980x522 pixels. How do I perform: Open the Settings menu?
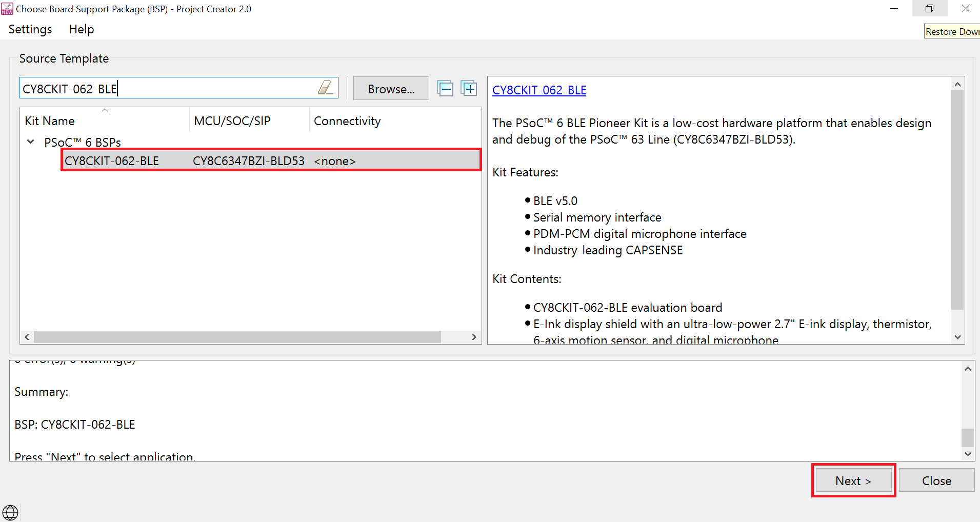(x=30, y=29)
